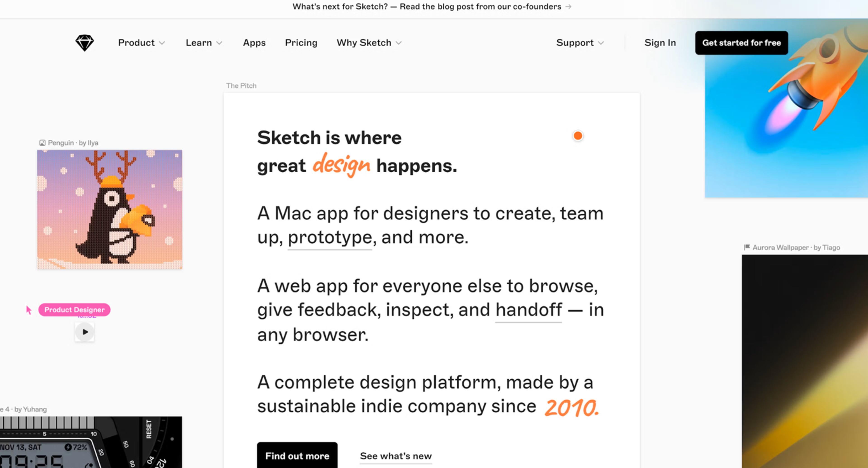Expand the Product dropdown chevron
Screen dimensions: 868x468
pyautogui.click(x=162, y=43)
